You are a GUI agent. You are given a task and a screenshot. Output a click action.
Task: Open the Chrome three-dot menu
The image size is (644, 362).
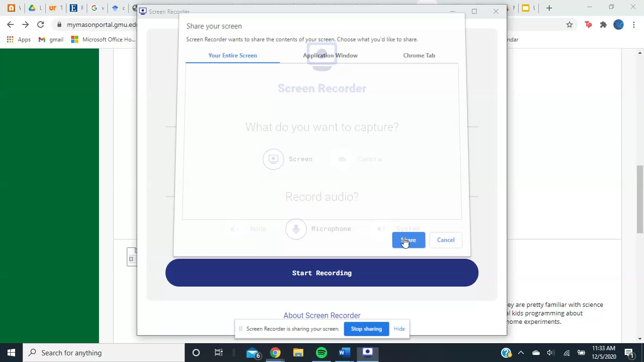634,25
